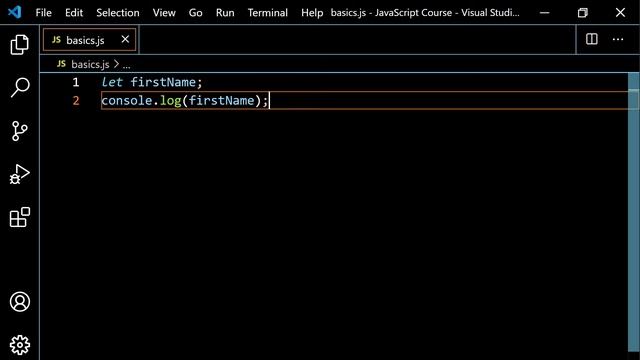The image size is (640, 360).
Task: Open the Search view
Action: (20, 87)
